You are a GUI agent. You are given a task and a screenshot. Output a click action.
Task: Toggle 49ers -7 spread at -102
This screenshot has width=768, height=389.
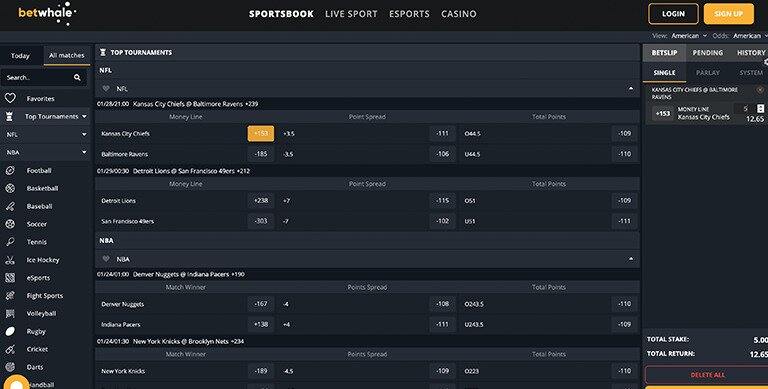pos(443,221)
